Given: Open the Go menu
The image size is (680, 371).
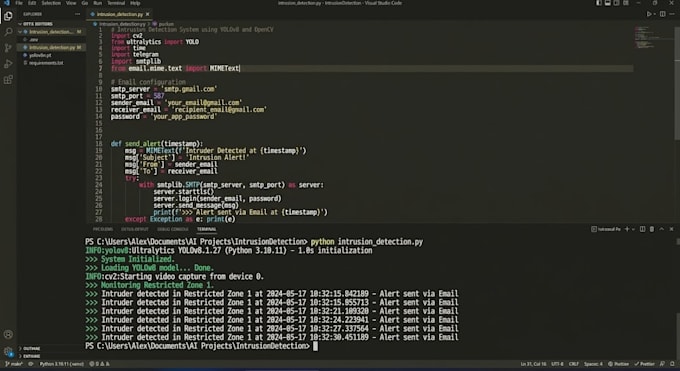Looking at the screenshot, I should click(x=85, y=3).
